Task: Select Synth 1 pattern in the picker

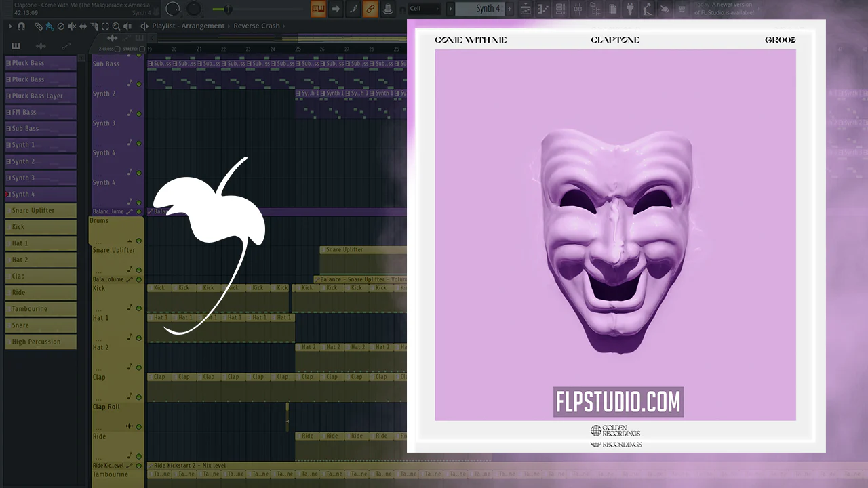Action: [41, 145]
